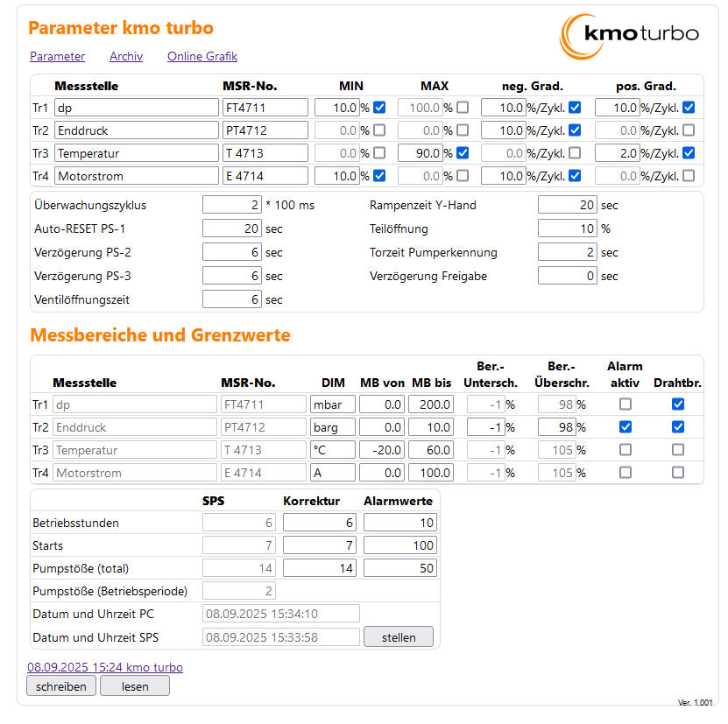
Task: Click Tr2 Ber.-Untersch. field -1
Action: (486, 427)
